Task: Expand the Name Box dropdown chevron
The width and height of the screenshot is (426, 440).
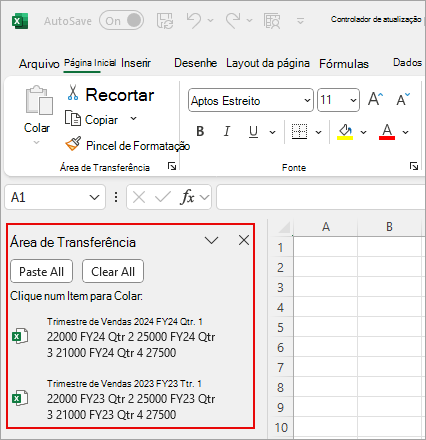Action: click(x=95, y=197)
